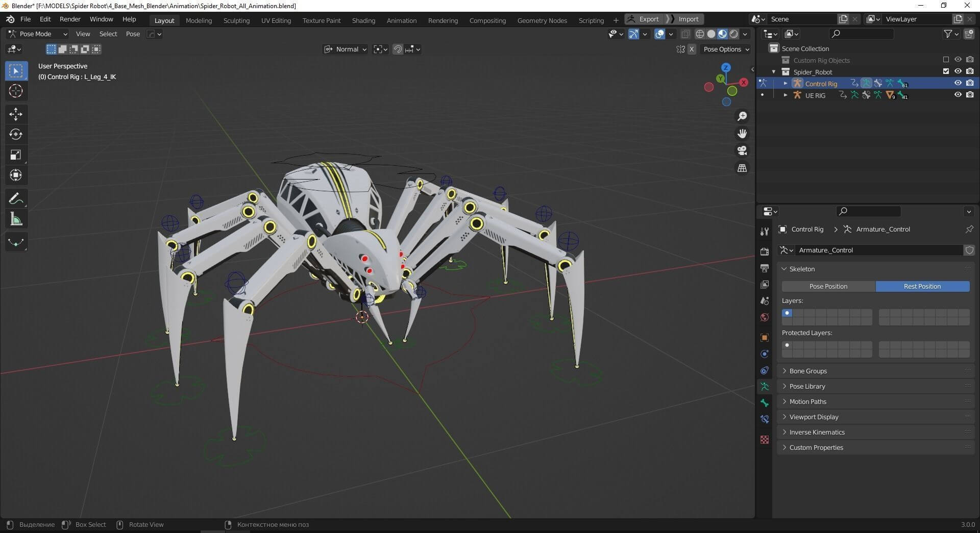This screenshot has height=533, width=980.
Task: Hide the UE RIG in viewport
Action: pyautogui.click(x=958, y=95)
